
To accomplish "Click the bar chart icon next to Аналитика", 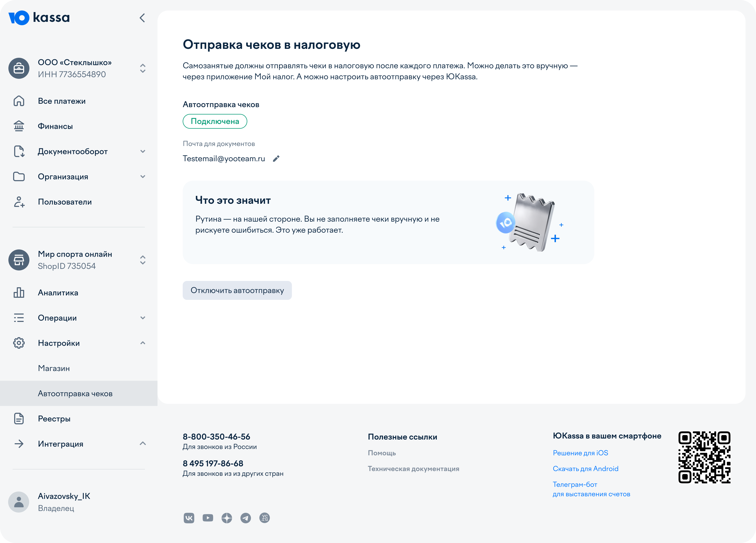I will [x=19, y=293].
